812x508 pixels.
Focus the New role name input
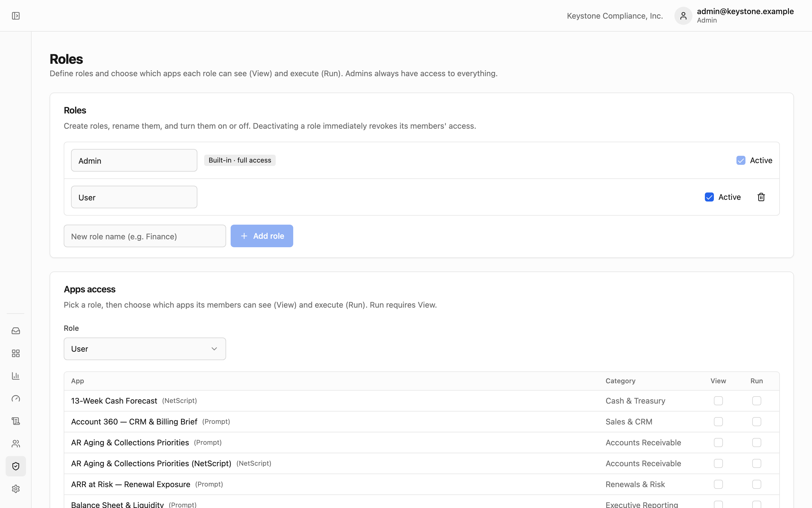[x=145, y=236]
